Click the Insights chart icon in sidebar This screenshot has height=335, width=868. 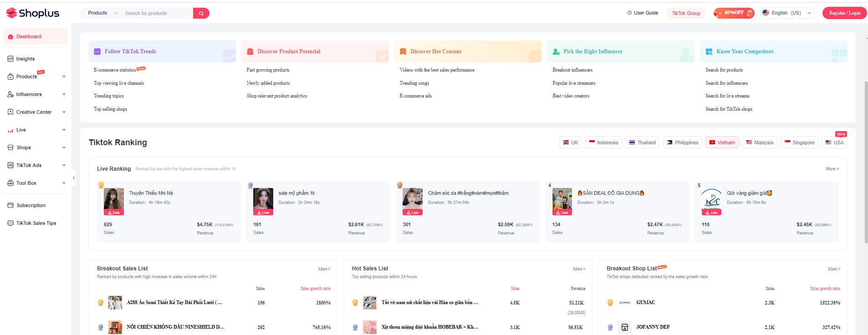tap(10, 59)
